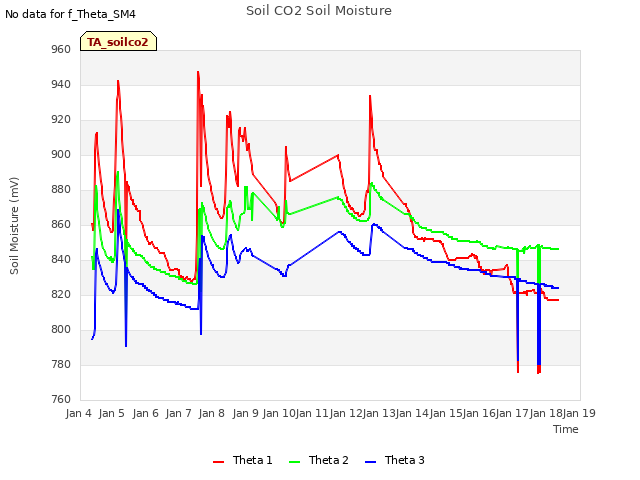The height and width of the screenshot is (480, 640).
Task: Click the 760 y-axis tick label
Action: point(61,400)
